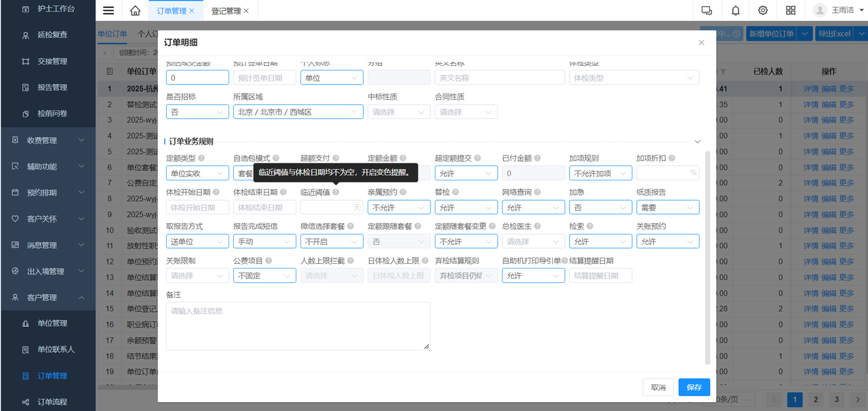Open settings gear icon in header
868x411 pixels.
point(763,11)
